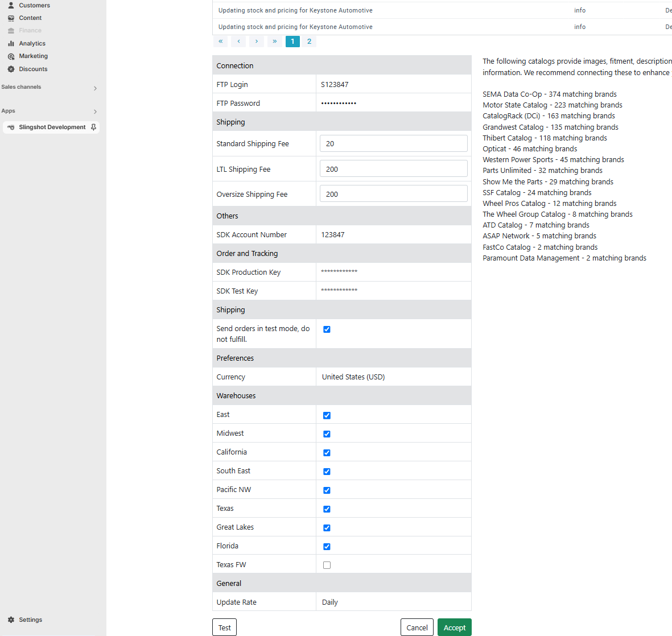Uncheck the Texas warehouse

coord(327,509)
